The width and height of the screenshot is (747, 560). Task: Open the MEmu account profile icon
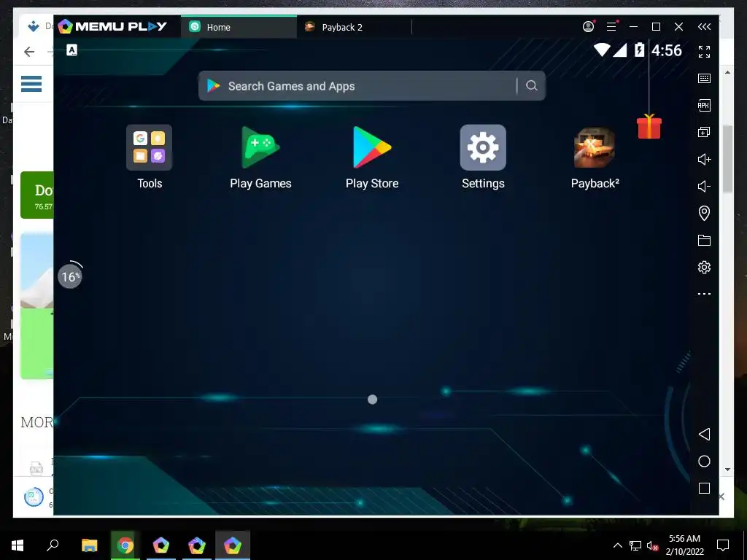589,27
